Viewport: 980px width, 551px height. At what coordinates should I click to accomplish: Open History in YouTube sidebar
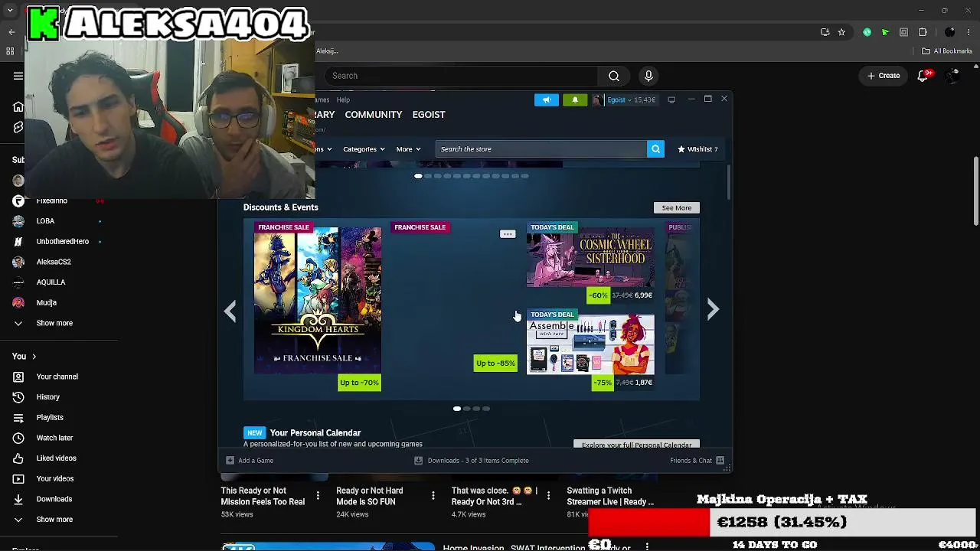48,397
